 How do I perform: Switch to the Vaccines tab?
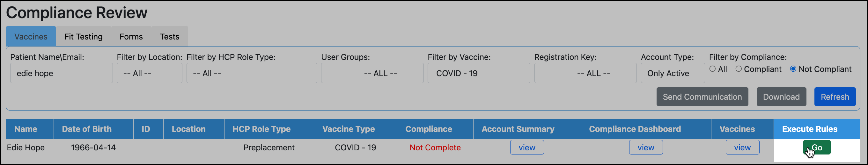click(31, 36)
